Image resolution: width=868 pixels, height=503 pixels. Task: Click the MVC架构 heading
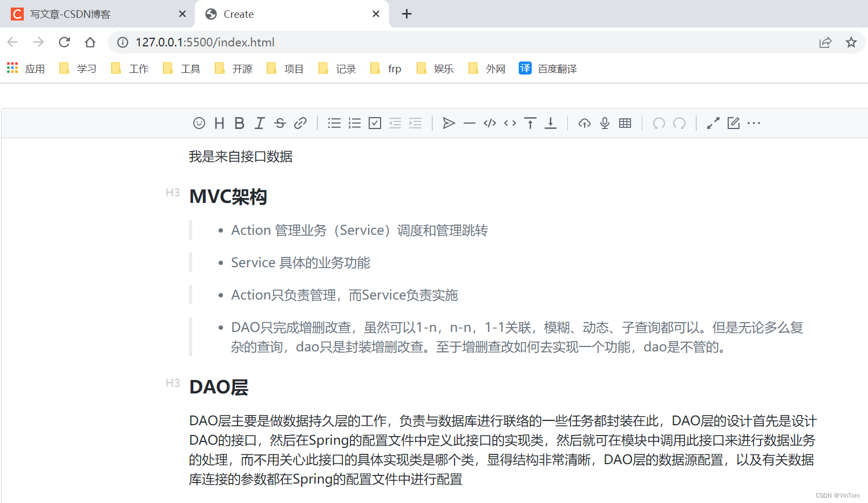[x=228, y=197]
